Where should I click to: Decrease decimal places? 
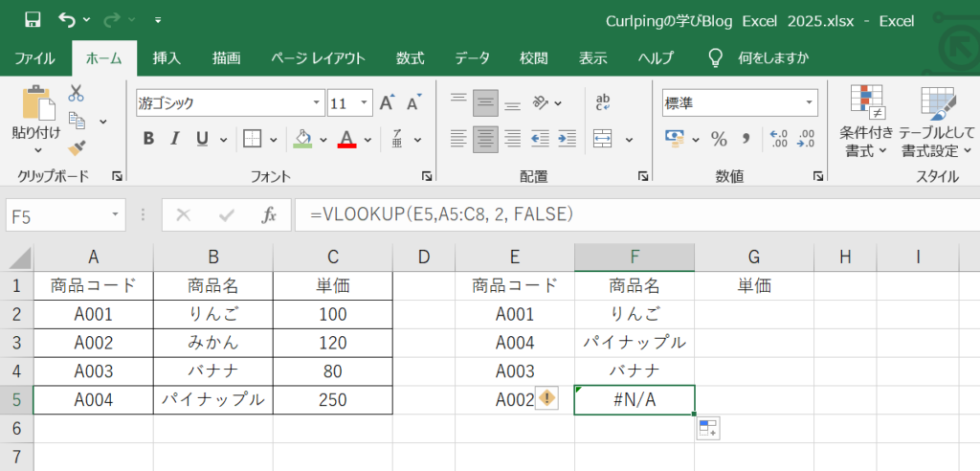[806, 139]
